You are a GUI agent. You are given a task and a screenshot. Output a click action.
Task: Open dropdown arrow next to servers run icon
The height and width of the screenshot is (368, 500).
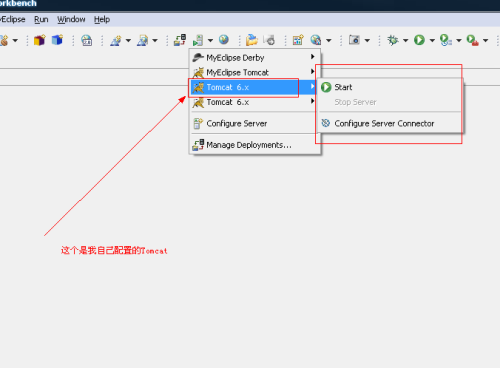click(x=210, y=41)
